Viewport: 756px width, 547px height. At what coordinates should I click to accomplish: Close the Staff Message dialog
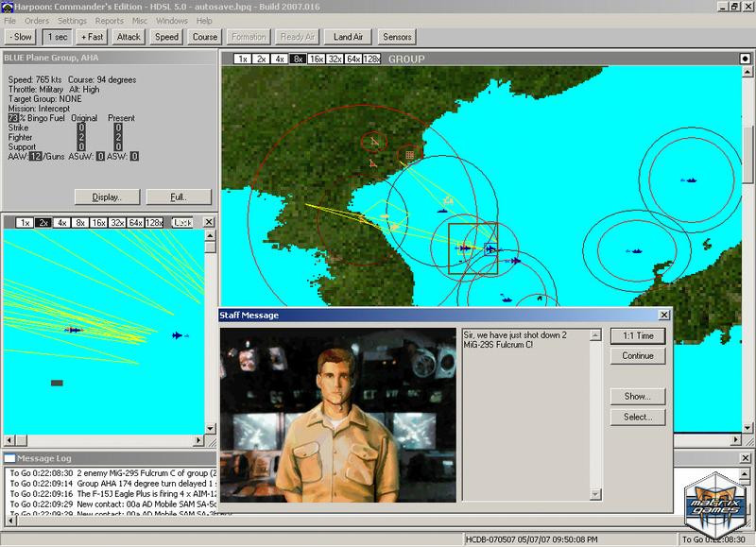(664, 315)
